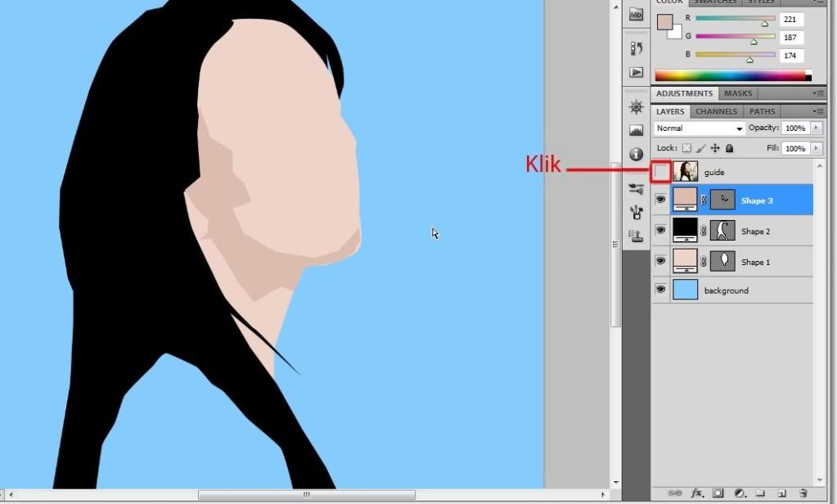Toggle Lock all padlock icon

[x=729, y=148]
